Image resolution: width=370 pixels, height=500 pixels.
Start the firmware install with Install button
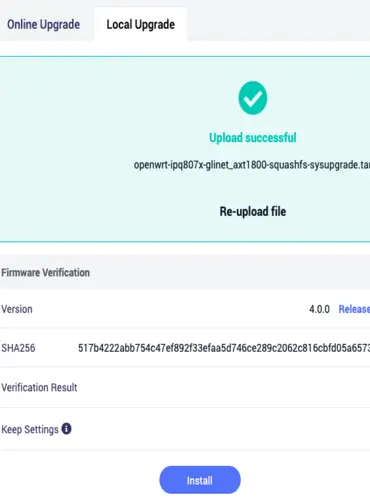pos(200,480)
